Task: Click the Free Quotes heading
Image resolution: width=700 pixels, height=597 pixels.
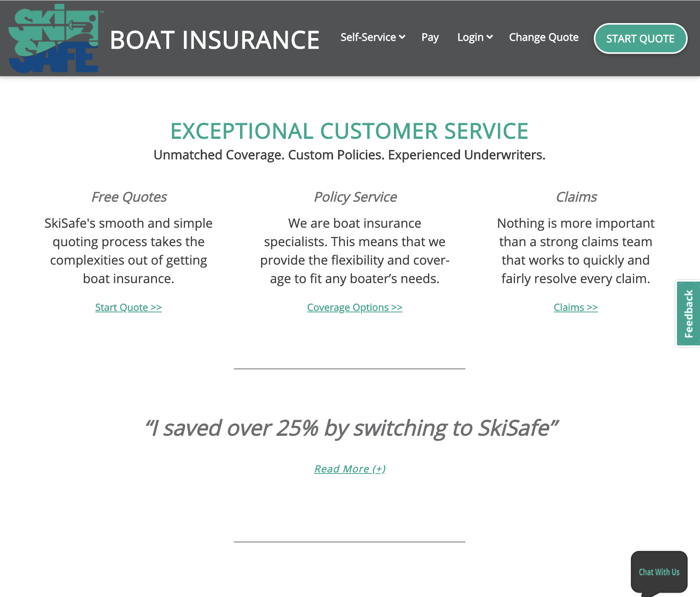Action: coord(129,197)
